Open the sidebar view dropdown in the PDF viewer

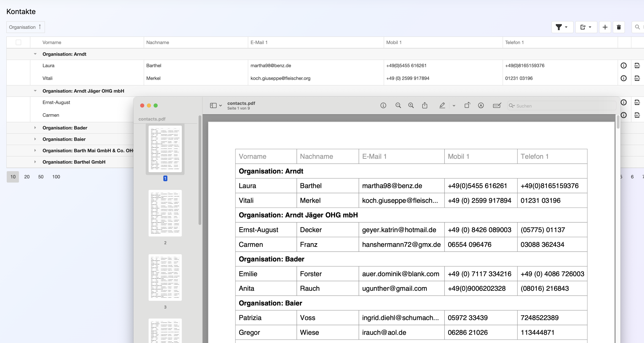click(x=216, y=106)
